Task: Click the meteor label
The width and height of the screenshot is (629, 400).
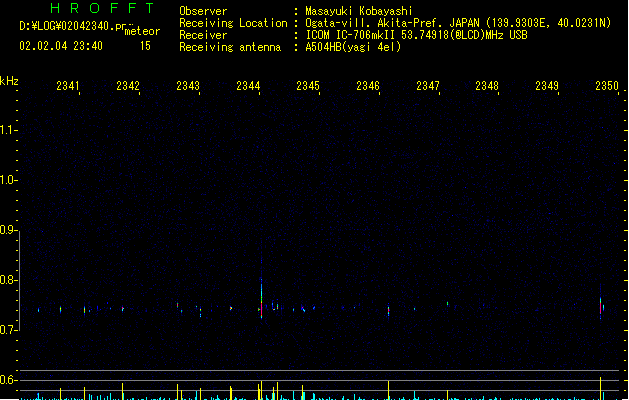Action: [142, 31]
